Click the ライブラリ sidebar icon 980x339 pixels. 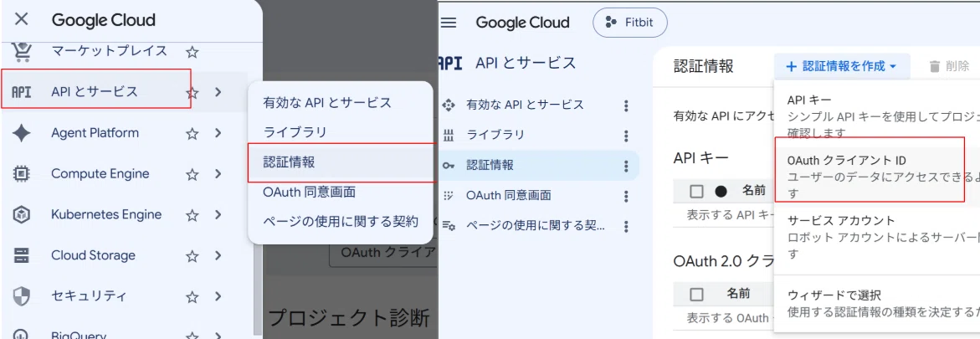tap(448, 135)
